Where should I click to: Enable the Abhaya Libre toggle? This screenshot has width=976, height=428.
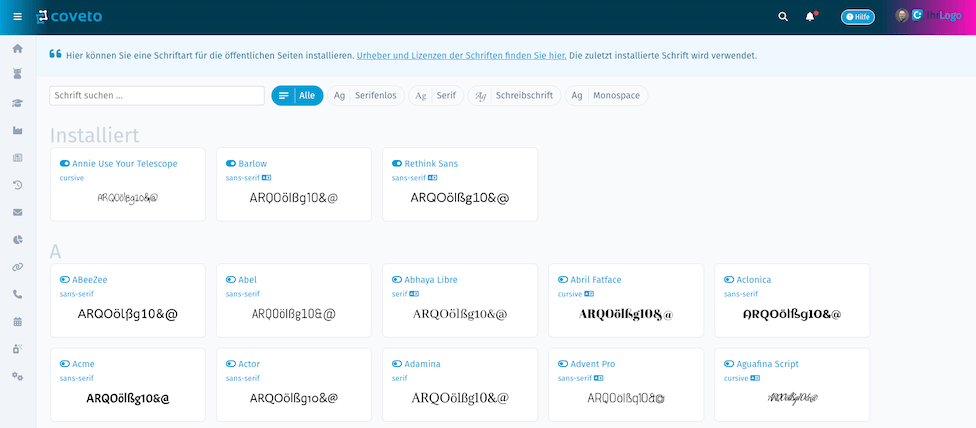[397, 280]
